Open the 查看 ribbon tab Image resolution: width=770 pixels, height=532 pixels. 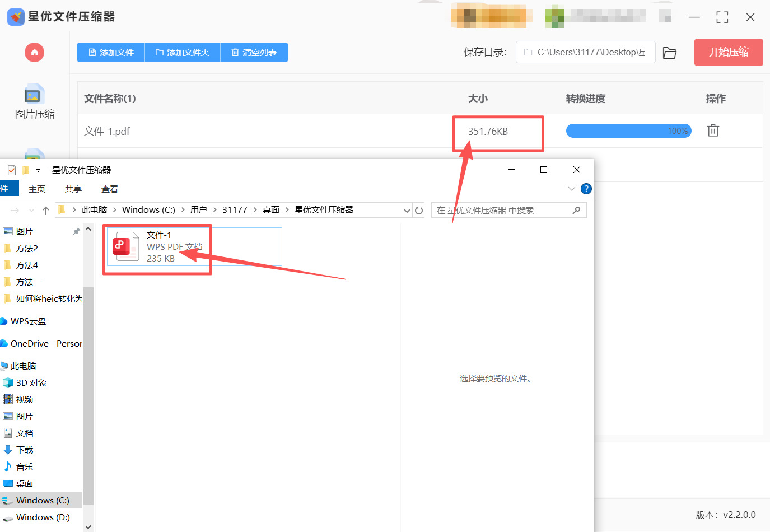click(x=109, y=189)
